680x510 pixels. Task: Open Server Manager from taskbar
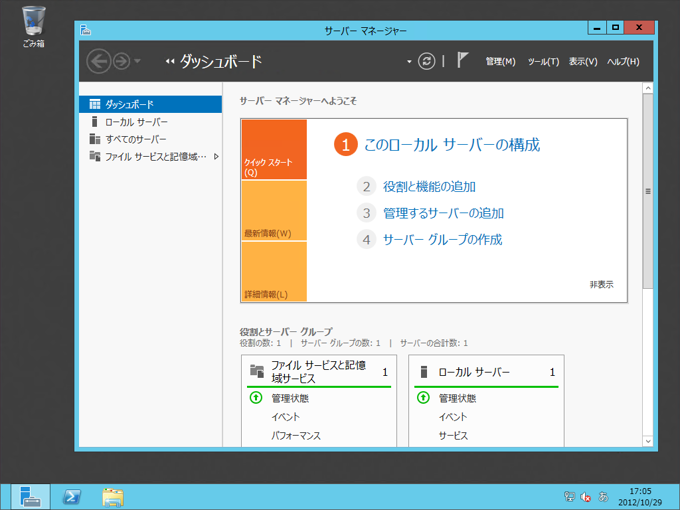coord(30,497)
